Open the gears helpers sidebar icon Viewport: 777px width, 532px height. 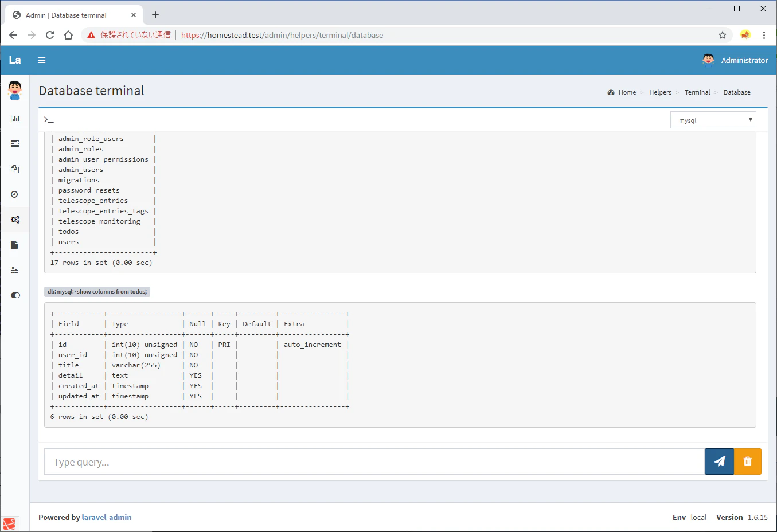[x=15, y=220]
